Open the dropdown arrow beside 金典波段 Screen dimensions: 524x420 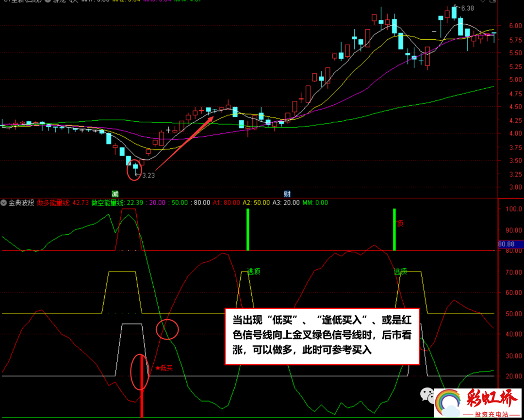[4, 203]
